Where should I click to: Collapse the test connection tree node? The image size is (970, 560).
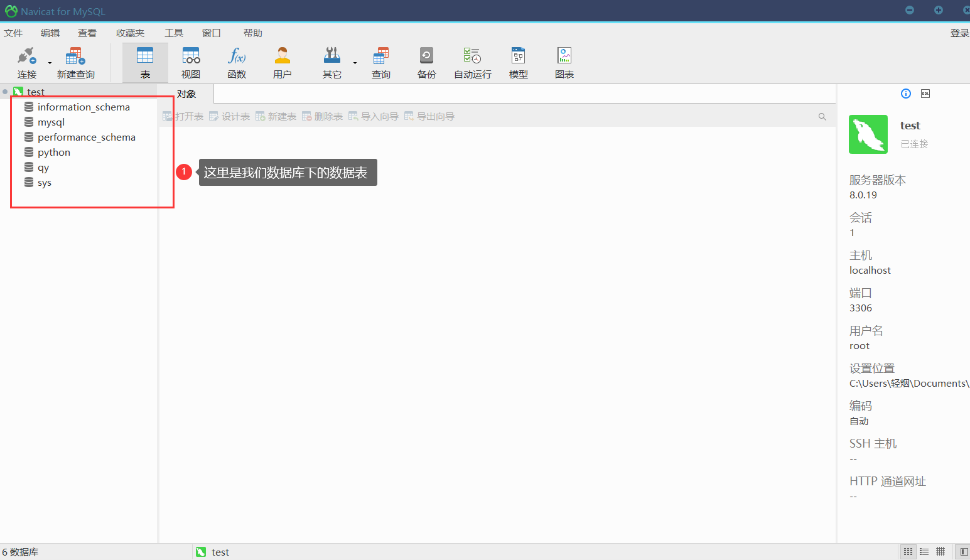[5, 92]
